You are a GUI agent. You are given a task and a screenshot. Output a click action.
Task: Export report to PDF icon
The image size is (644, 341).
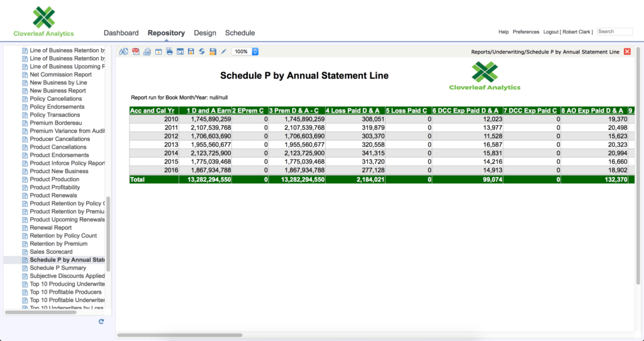pyautogui.click(x=136, y=52)
